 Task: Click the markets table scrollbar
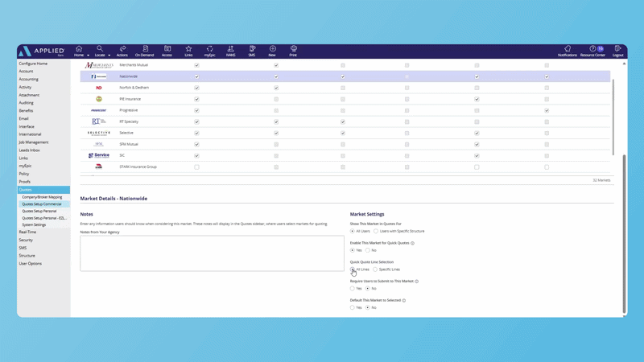613,117
